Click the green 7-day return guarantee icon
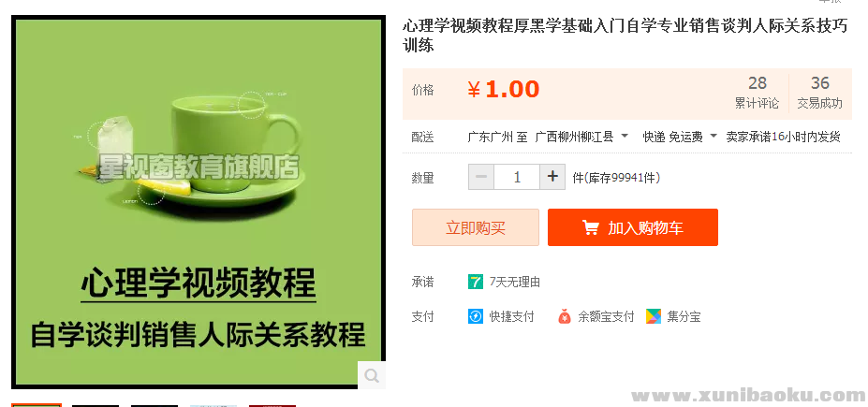Screen dimensions: 868x407 tap(475, 282)
